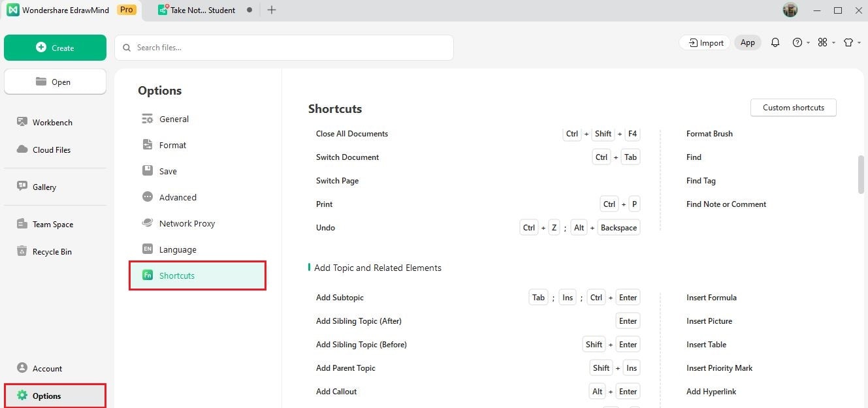Open the shirt theme dropdown
The image size is (868, 408).
click(x=851, y=42)
